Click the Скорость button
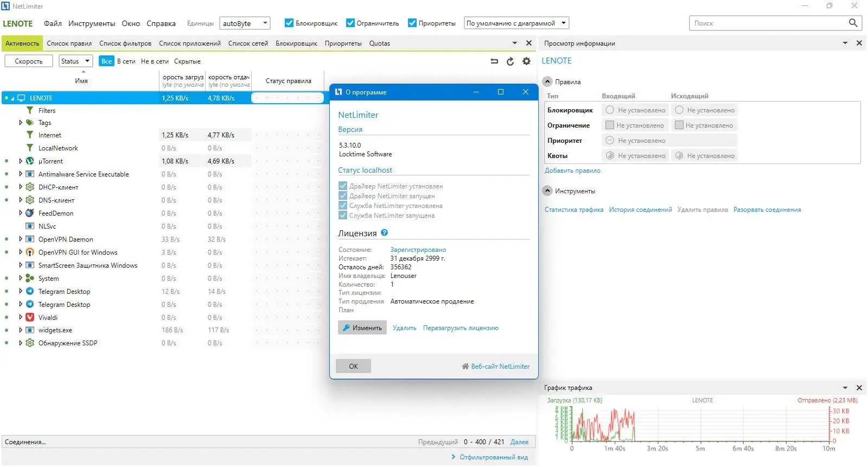Viewport: 868px width, 467px height. pyautogui.click(x=29, y=61)
